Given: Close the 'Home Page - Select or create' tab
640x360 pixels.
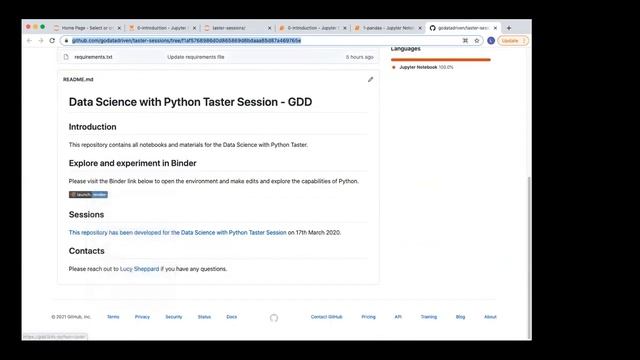Looking at the screenshot, I should click(x=119, y=28).
